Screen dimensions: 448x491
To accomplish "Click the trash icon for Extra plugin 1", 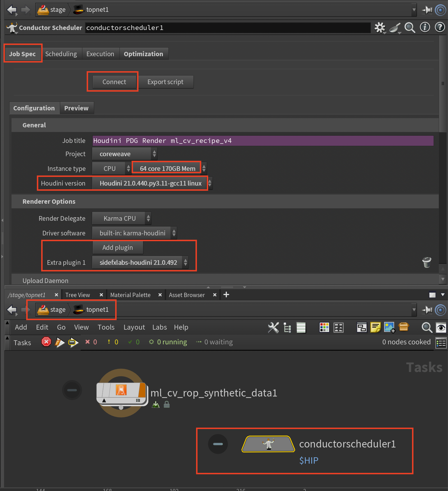I will click(427, 262).
